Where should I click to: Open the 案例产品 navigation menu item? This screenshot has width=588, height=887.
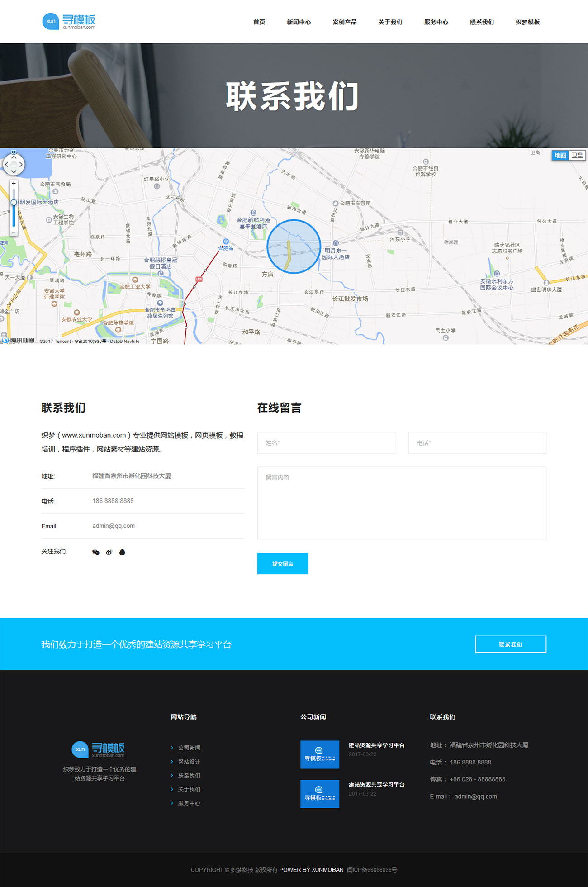click(344, 22)
